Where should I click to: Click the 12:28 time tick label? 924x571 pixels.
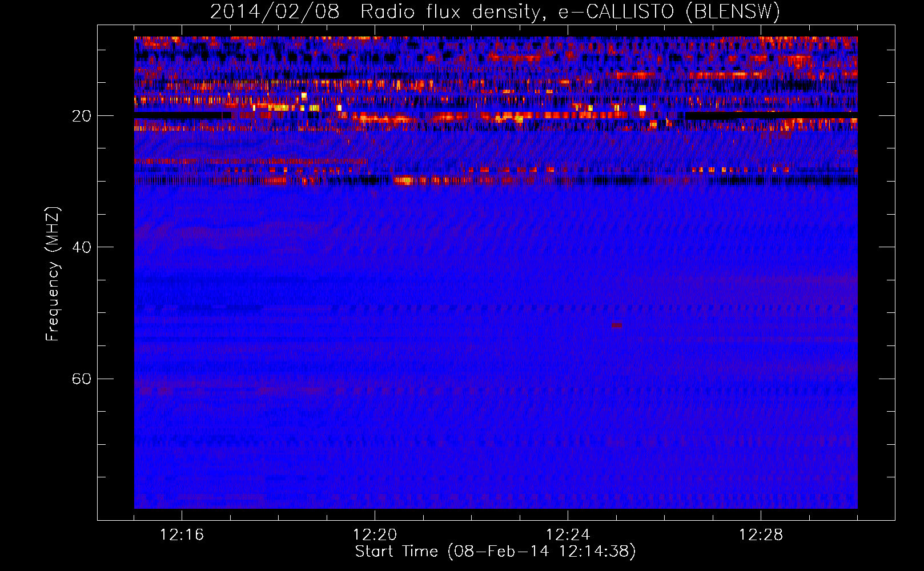tap(761, 535)
